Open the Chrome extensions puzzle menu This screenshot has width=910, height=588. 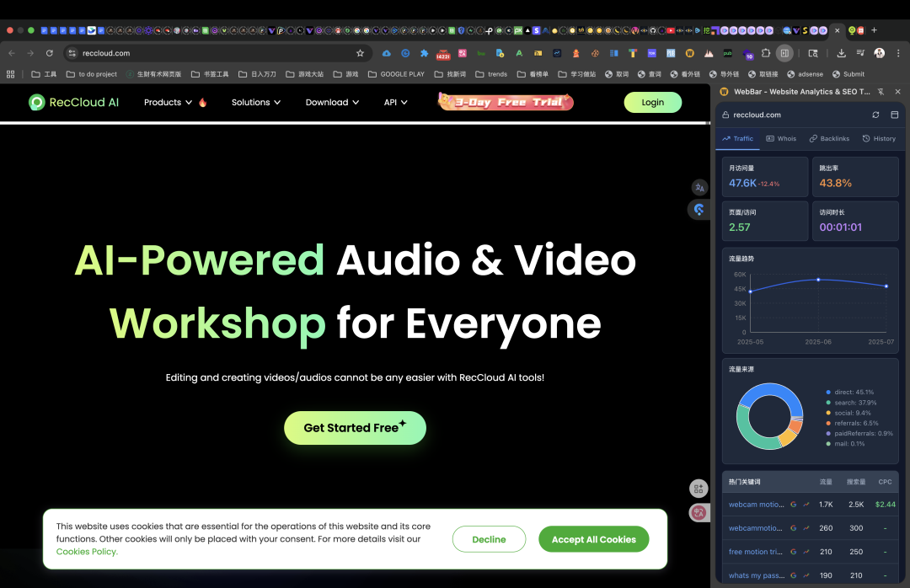click(x=765, y=53)
